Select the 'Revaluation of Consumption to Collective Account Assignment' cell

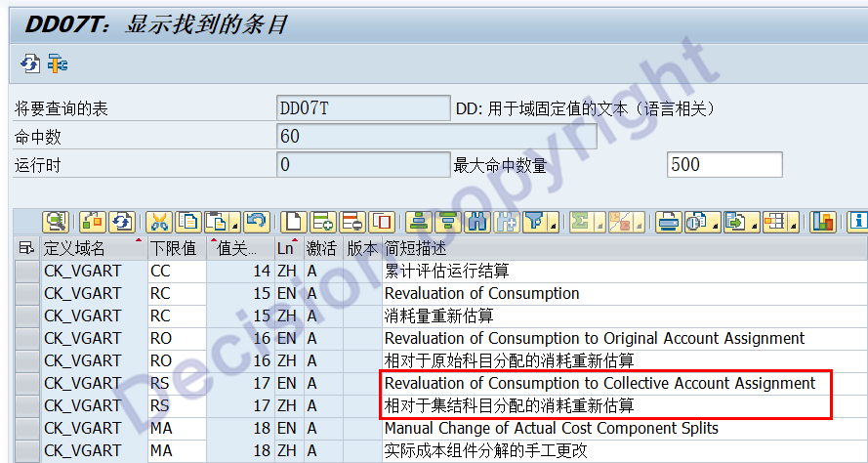tap(599, 383)
